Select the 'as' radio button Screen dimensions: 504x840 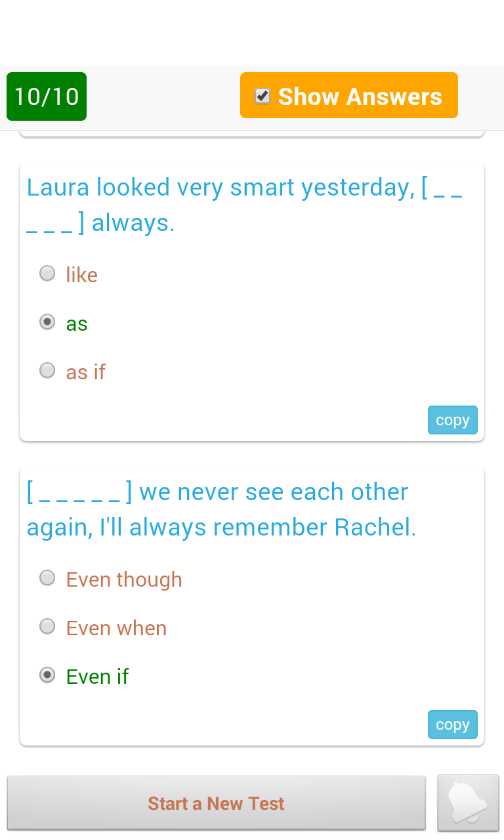pos(47,322)
